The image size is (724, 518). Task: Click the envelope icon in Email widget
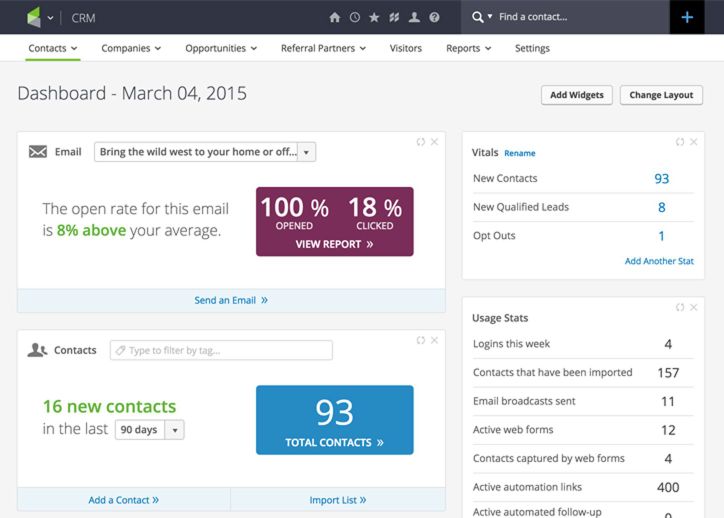pos(38,151)
